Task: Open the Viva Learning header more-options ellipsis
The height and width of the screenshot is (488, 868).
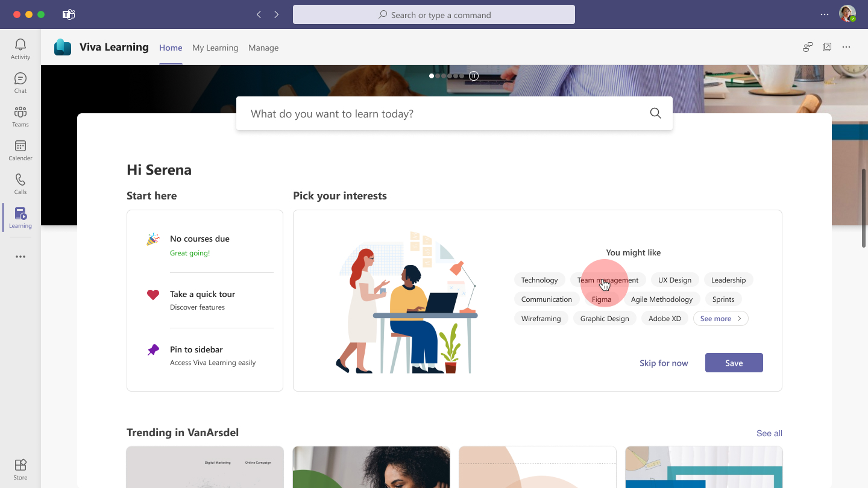Action: 846,47
